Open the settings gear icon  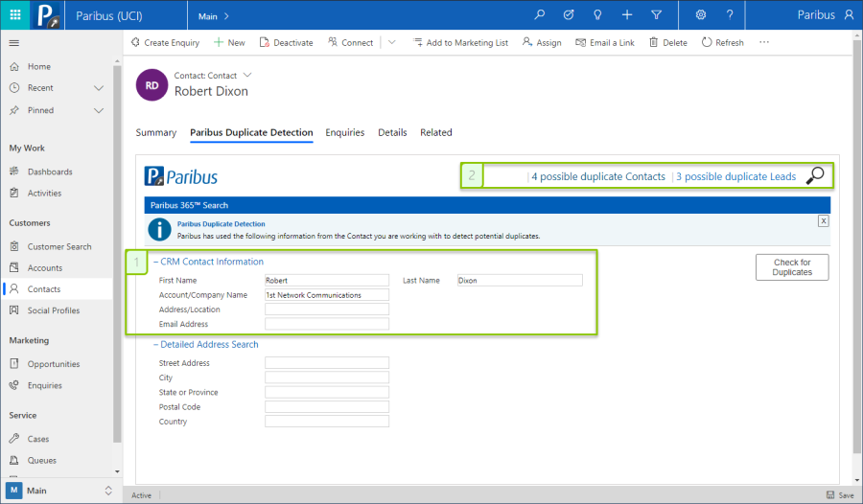coord(701,15)
